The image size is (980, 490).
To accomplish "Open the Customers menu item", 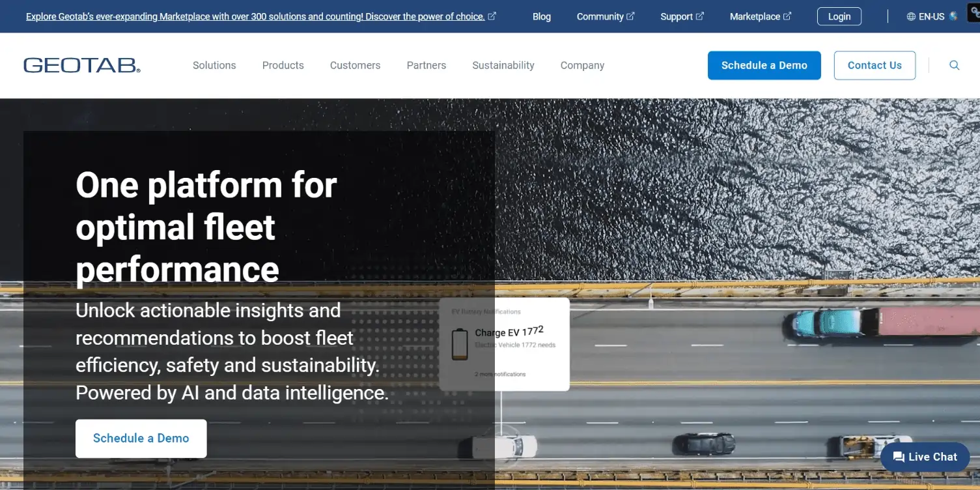I will point(356,65).
